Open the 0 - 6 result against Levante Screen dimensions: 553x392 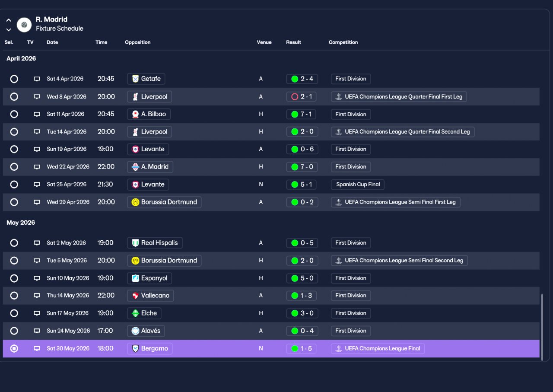(302, 149)
